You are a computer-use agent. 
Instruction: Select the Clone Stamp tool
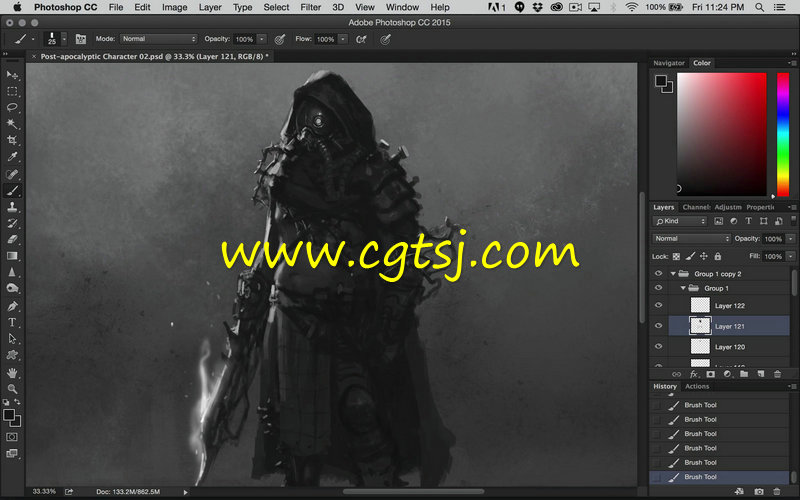click(x=12, y=207)
